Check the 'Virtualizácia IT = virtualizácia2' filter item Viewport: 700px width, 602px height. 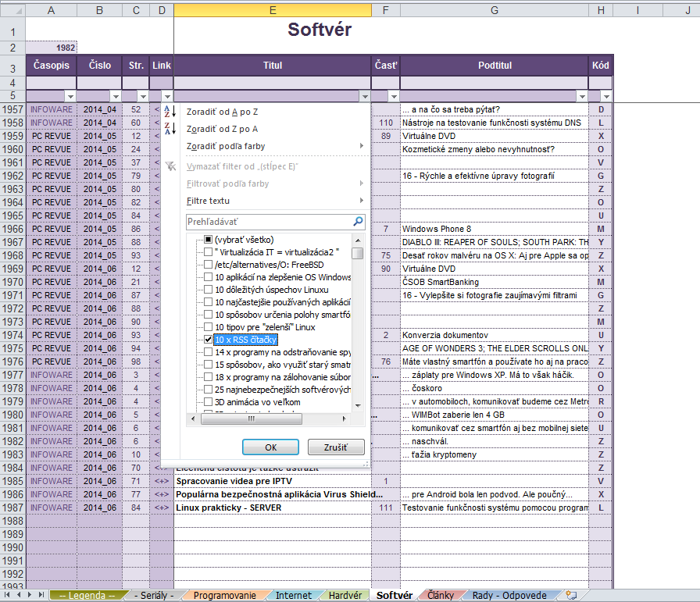(208, 252)
